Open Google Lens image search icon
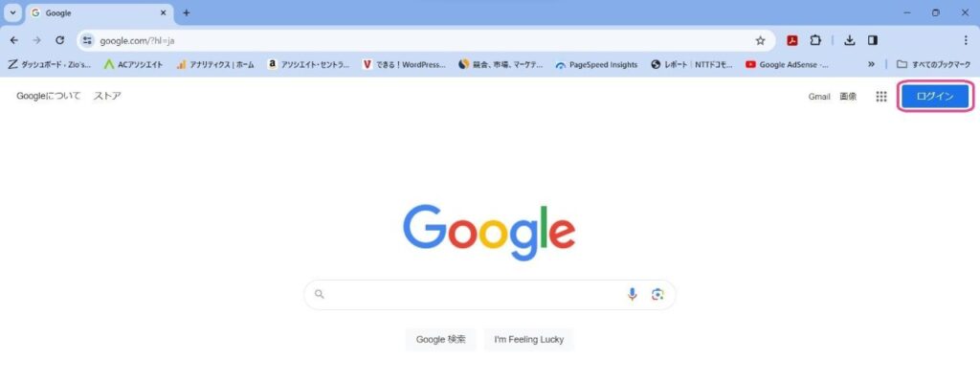The height and width of the screenshot is (383, 980). [x=657, y=294]
